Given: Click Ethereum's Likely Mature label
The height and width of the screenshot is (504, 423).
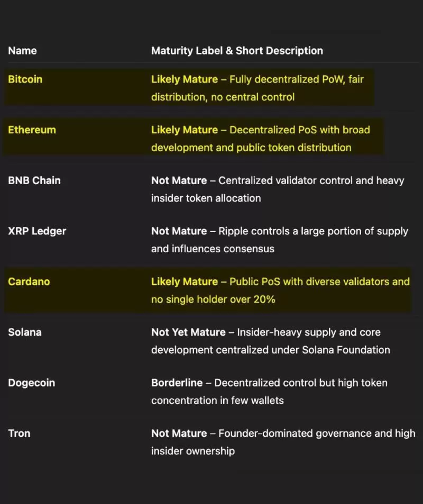Looking at the screenshot, I should (x=185, y=130).
